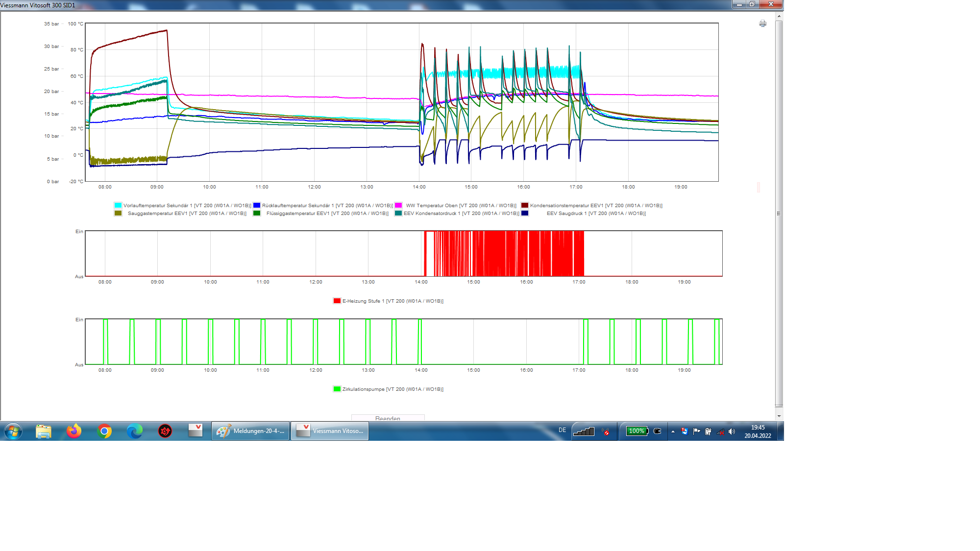Click the WW Temperatur Oben legend label
The width and height of the screenshot is (980, 551).
point(461,206)
